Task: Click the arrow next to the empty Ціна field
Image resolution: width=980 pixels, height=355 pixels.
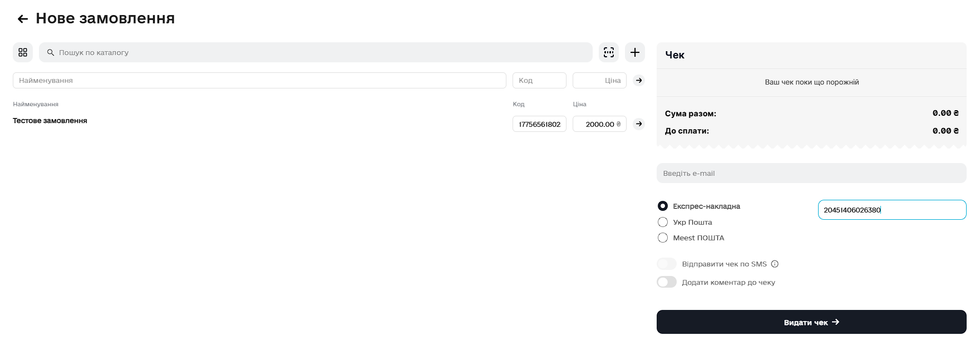Action: tap(639, 81)
